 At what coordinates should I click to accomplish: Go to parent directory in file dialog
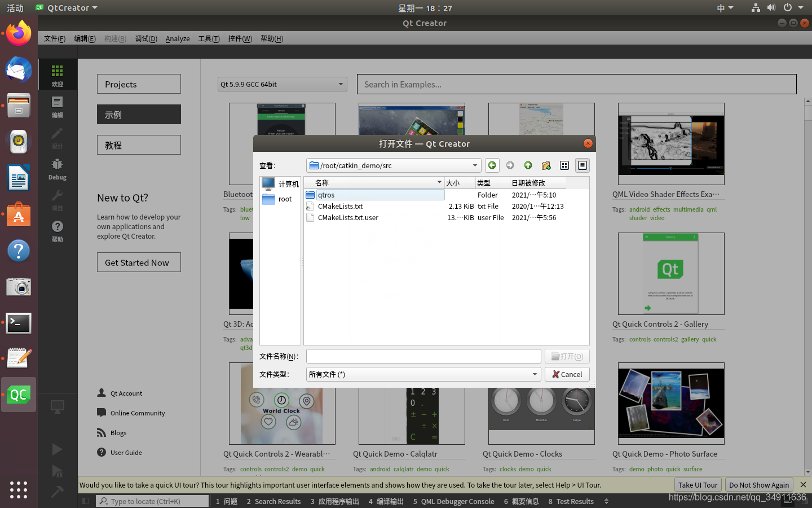(x=528, y=165)
